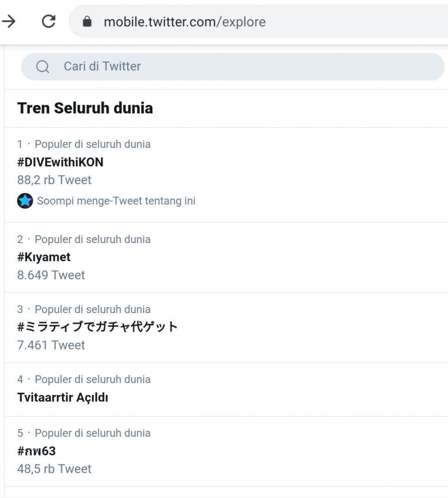Click Soompi menge-Tweet tentang ini
The height and width of the screenshot is (498, 448).
(116, 201)
